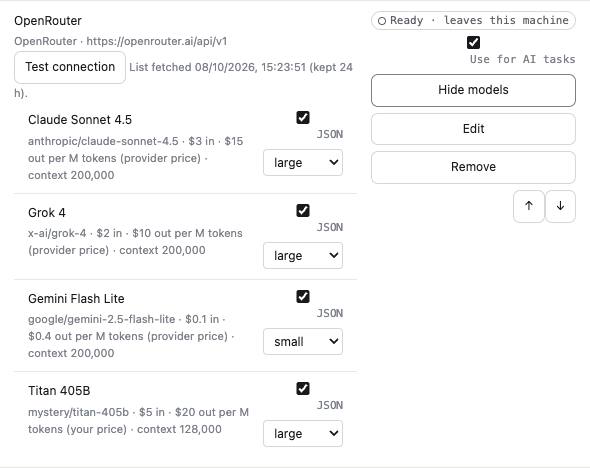The image size is (590, 468).
Task: Move OpenRouter provider up with arrow
Action: coord(529,206)
